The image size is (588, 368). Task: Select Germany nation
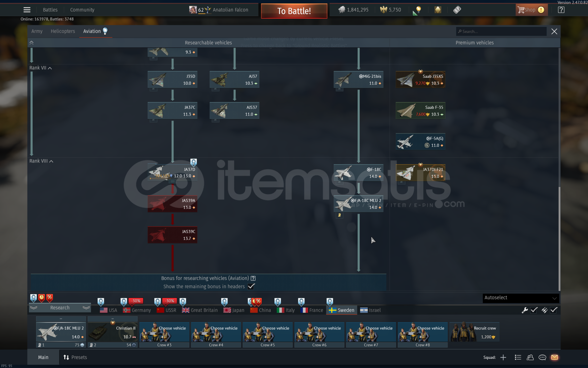coord(137,310)
